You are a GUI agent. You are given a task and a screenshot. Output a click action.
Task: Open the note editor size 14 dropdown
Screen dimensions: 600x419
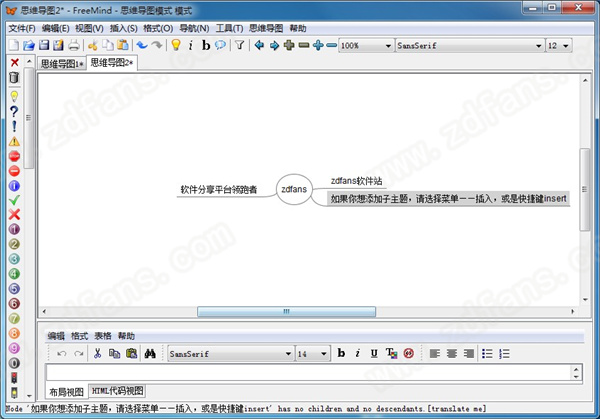click(312, 354)
